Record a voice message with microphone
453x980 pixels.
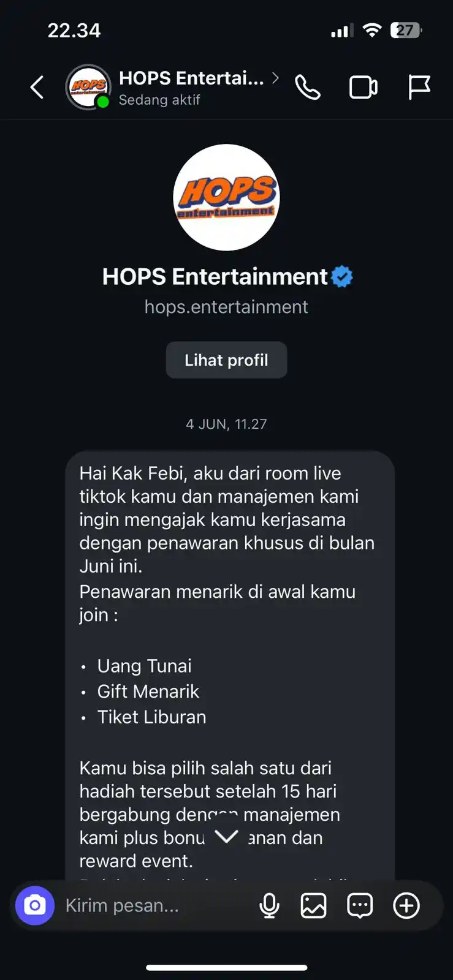click(x=269, y=905)
